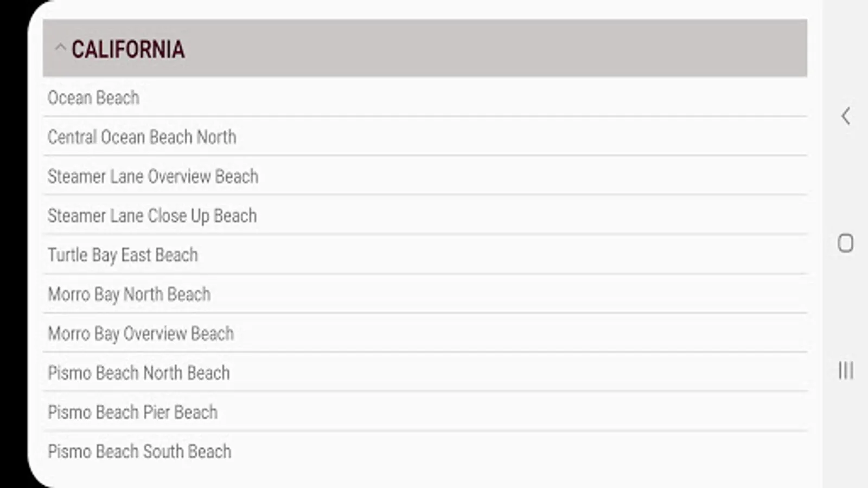Open the recent apps button
Screen dimensions: 868x488
(845, 371)
